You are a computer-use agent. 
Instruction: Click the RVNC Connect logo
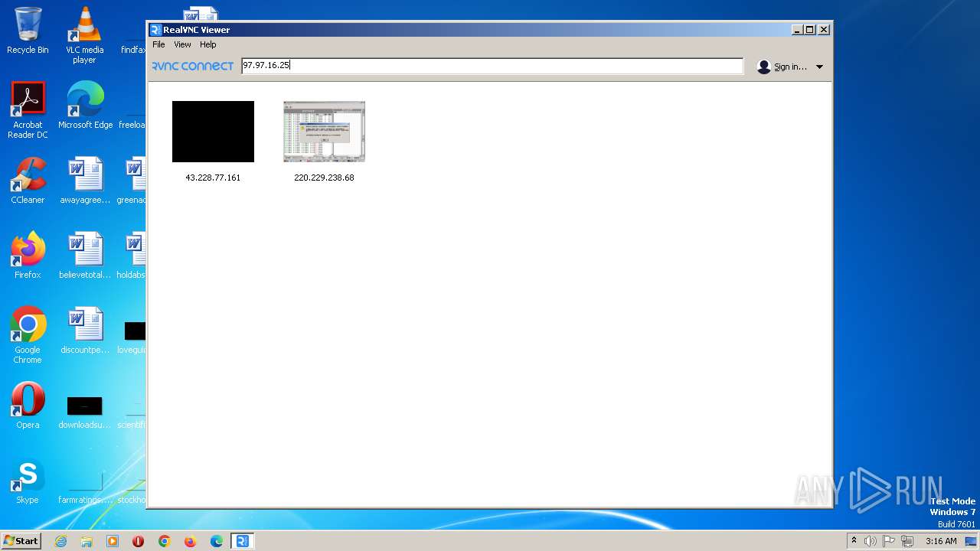(x=192, y=67)
